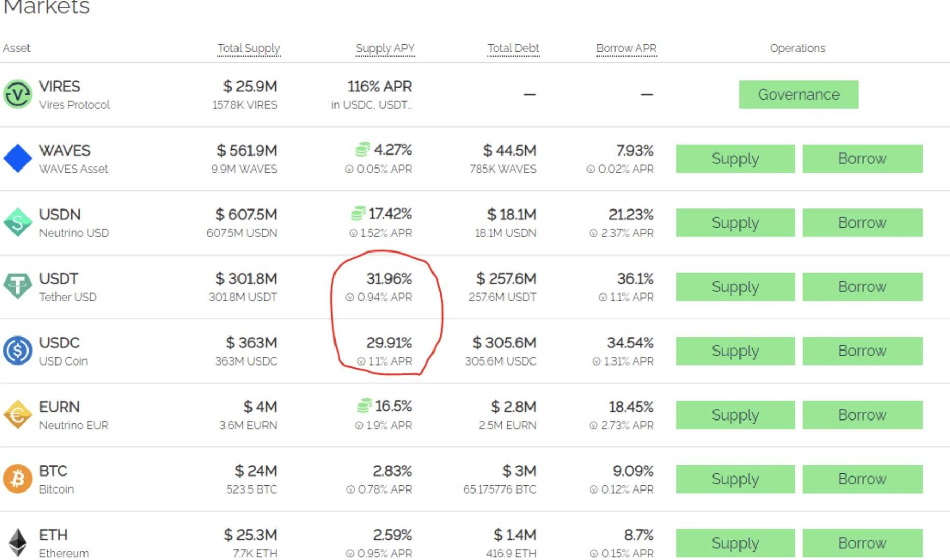Click the Total Debt column header
Image resolution: width=950 pixels, height=560 pixels.
(513, 48)
